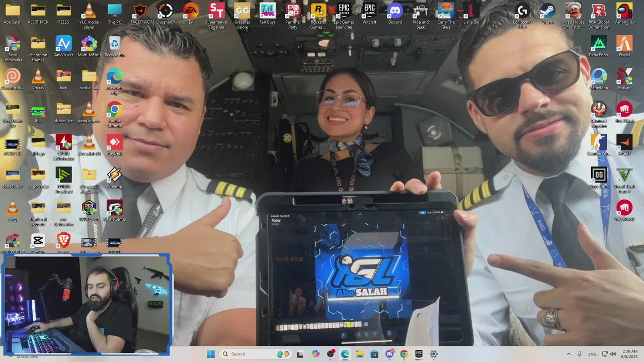Launch the Riot Client shortcut
This screenshot has width=644, height=362.
pos(624,112)
